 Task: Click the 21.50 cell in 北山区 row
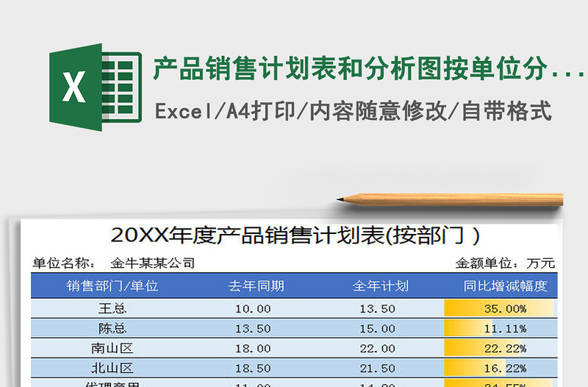377,368
